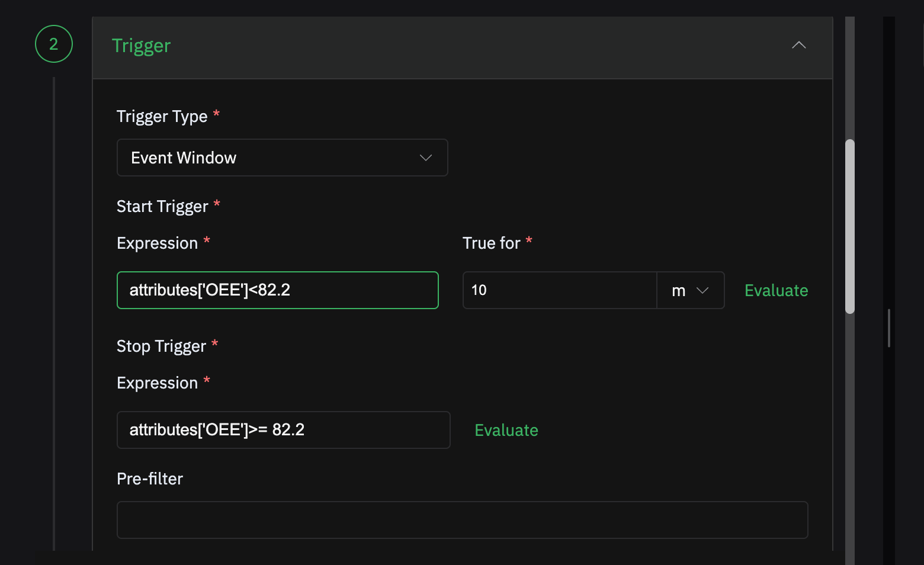Viewport: 924px width, 565px height.
Task: Collapse the Trigger section with the chevron
Action: (x=798, y=45)
